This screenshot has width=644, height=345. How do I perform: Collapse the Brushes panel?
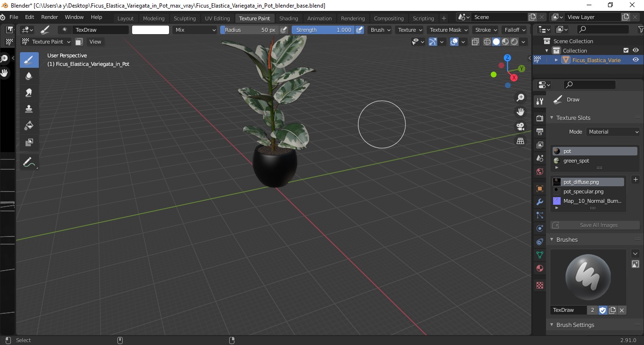coord(552,240)
